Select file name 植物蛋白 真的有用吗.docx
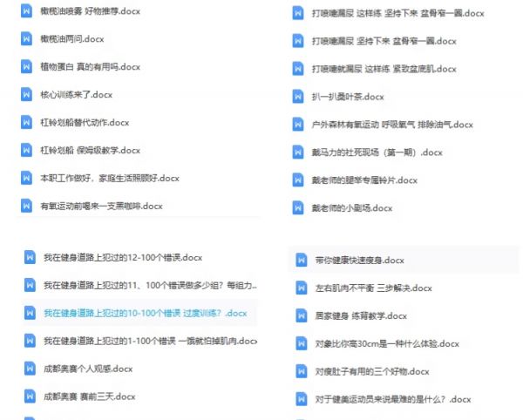Viewport: 523px width, 420px height. [x=90, y=67]
